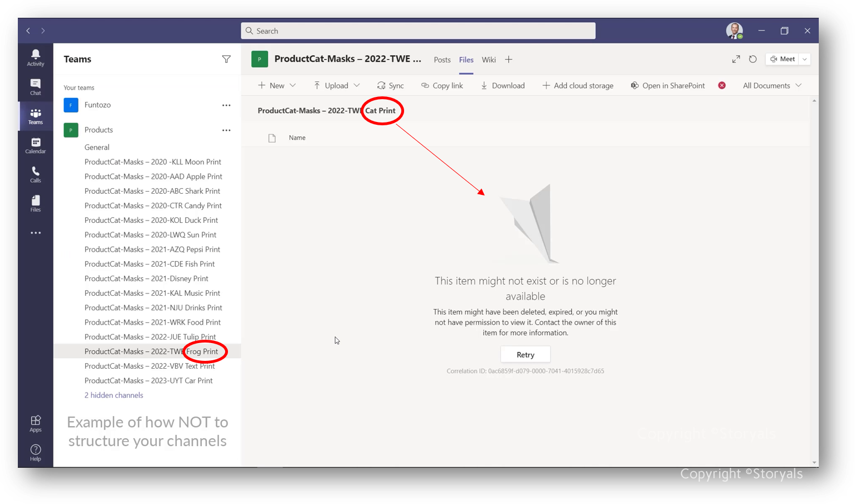Viewport: 855px width, 504px height.
Task: Open in SharePoint from the toolbar
Action: (667, 85)
